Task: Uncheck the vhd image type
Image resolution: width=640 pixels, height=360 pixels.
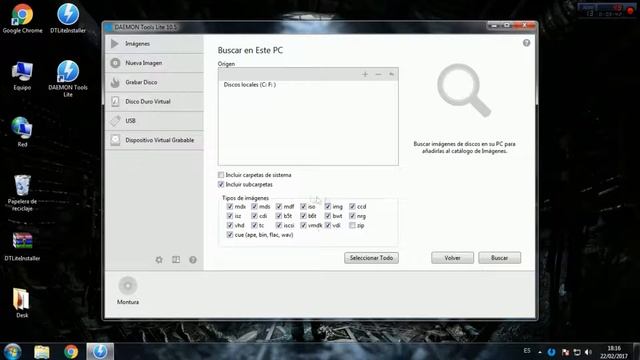Action: (x=230, y=225)
